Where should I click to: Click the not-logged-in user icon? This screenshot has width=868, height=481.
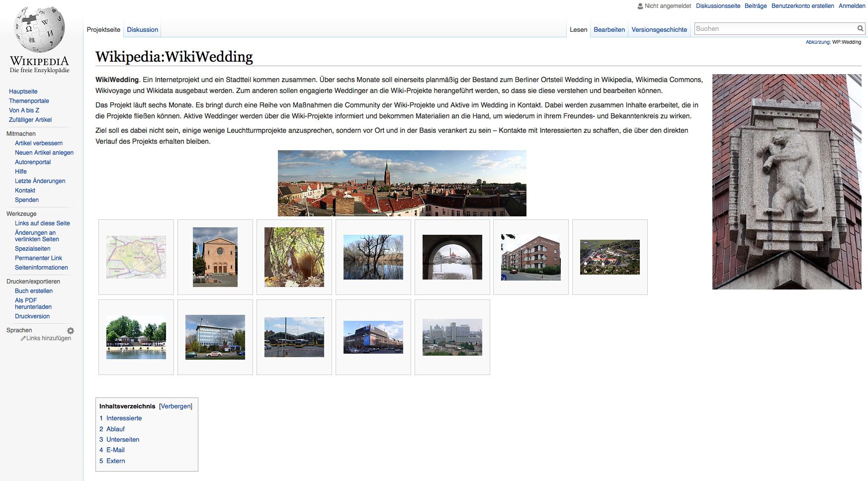coord(640,6)
